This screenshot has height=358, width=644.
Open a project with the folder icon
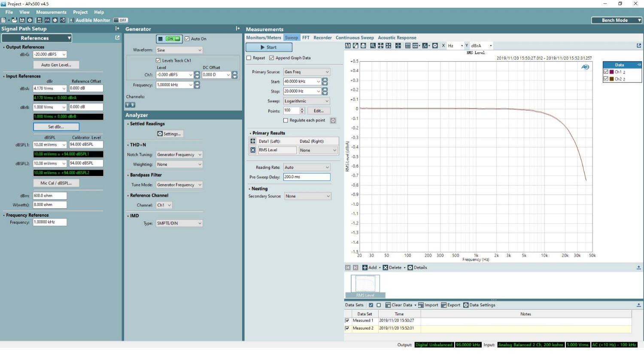pos(14,20)
